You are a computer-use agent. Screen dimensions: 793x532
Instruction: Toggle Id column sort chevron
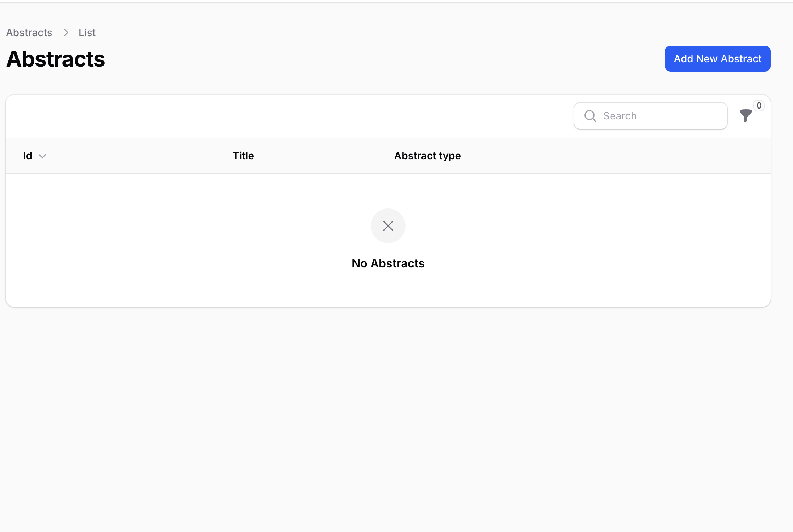click(x=42, y=156)
